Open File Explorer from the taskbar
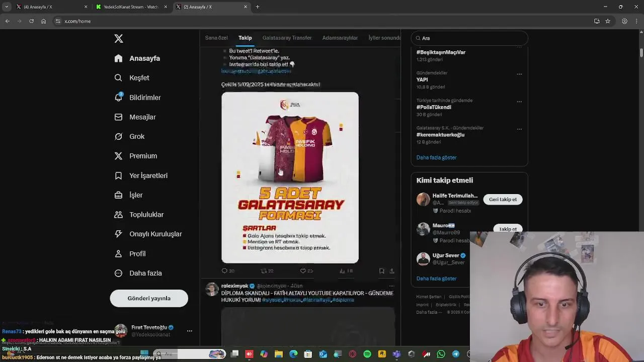Image resolution: width=644 pixels, height=362 pixels. tap(278, 354)
